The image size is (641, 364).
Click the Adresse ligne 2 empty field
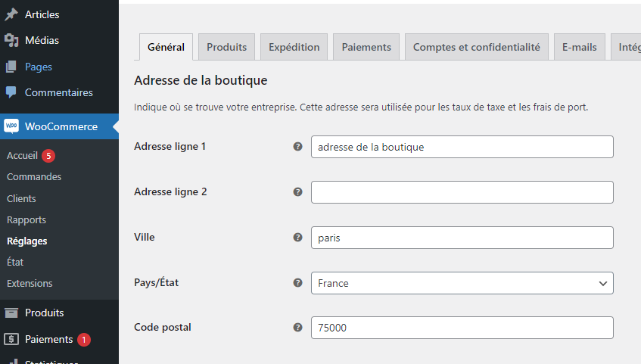coord(462,192)
